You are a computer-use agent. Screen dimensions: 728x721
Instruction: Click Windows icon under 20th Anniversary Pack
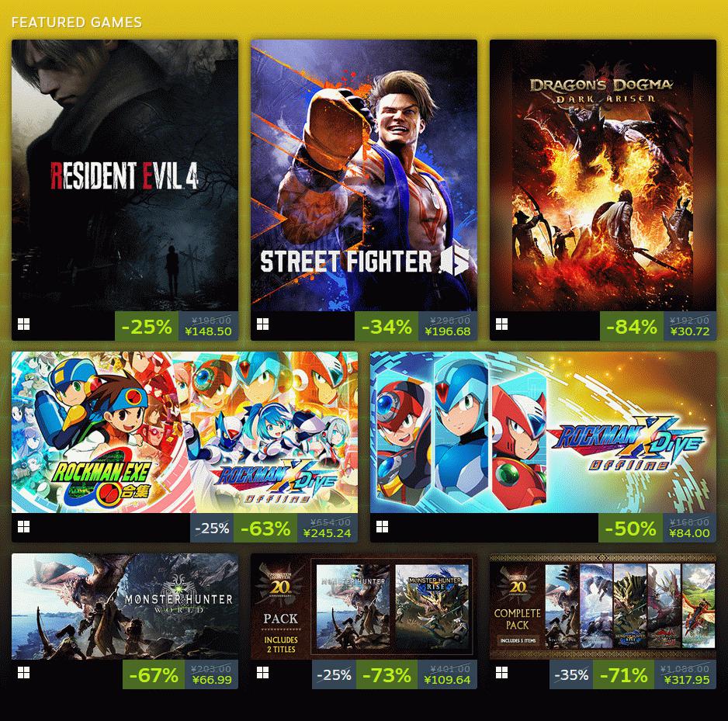(x=263, y=672)
